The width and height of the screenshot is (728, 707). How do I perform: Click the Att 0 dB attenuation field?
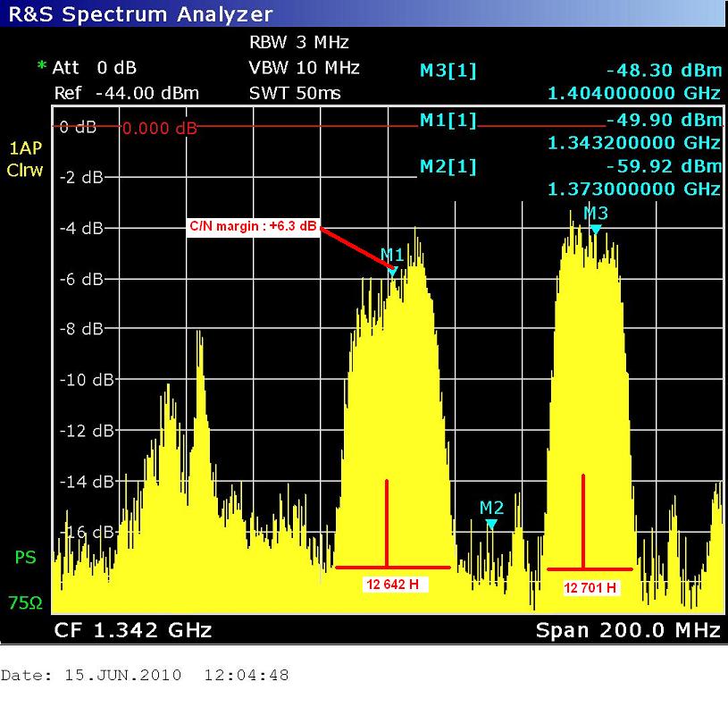(95, 68)
